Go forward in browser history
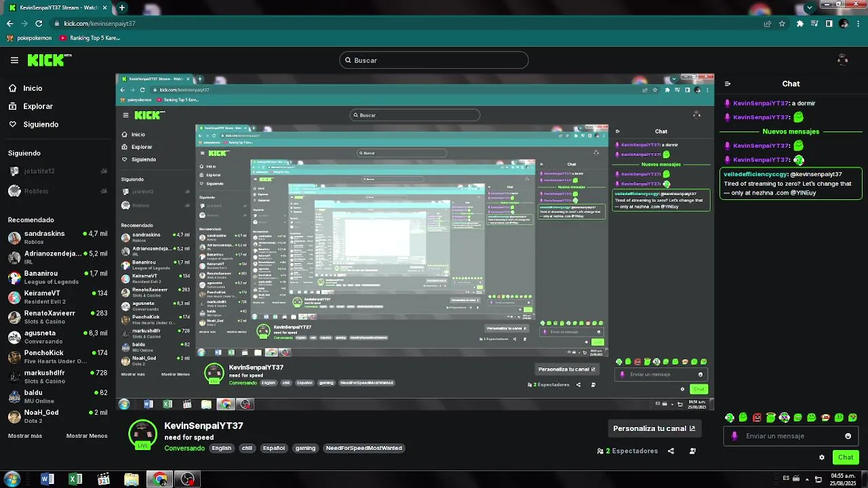Viewport: 868px width, 488px height. click(x=24, y=24)
